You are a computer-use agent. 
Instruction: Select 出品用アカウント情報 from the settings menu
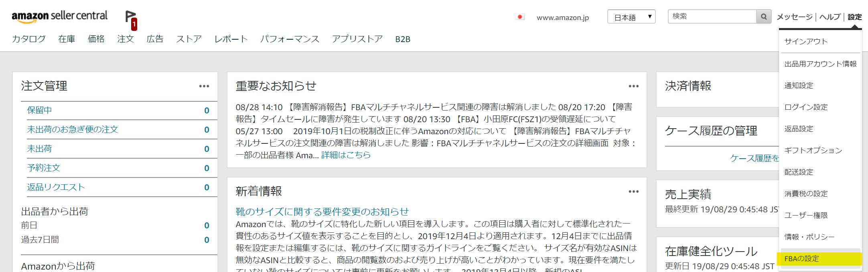click(820, 64)
